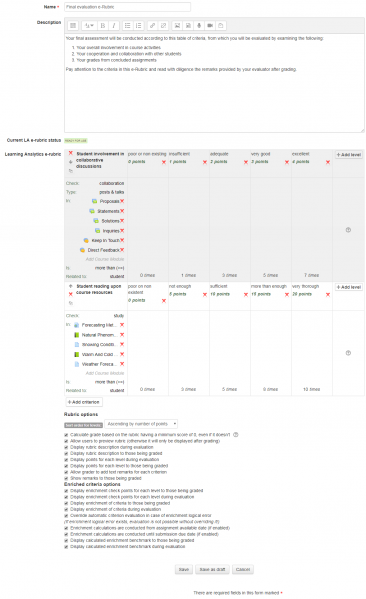Remove the Warm And Cold resource
Image resolution: width=366 pixels, height=599 pixels.
pyautogui.click(x=122, y=354)
